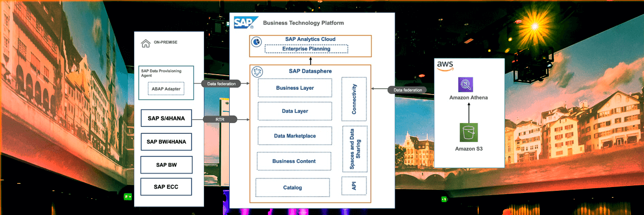Click the SAP BW box
Image resolution: width=644 pixels, height=215 pixels.
(x=166, y=164)
